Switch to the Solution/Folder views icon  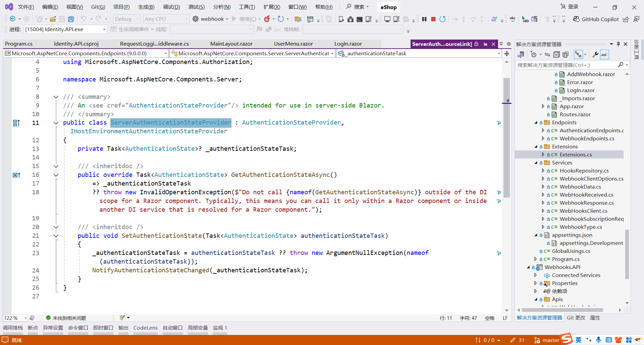(521, 54)
